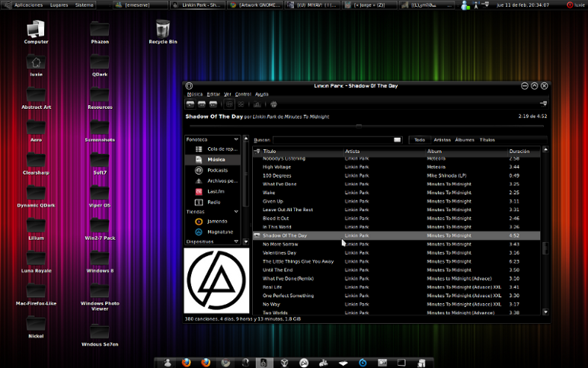Open the Sistema panel menu

click(85, 5)
